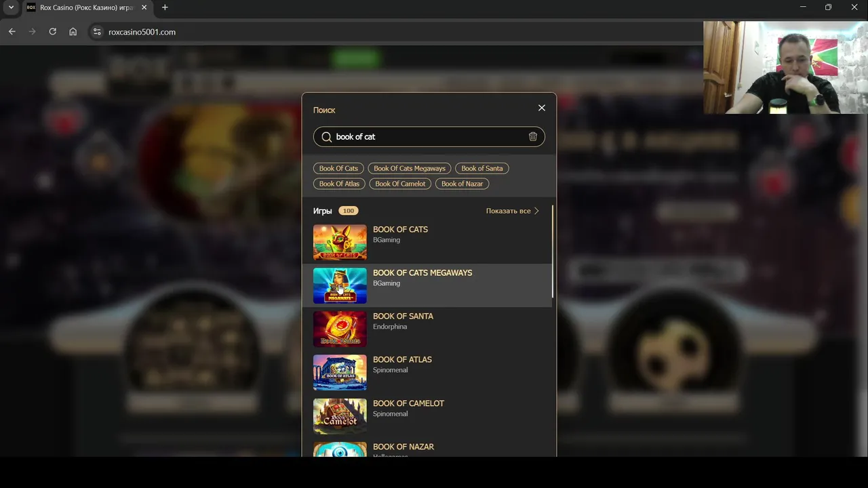Open the browser home page
The image size is (868, 488).
[x=73, y=32]
